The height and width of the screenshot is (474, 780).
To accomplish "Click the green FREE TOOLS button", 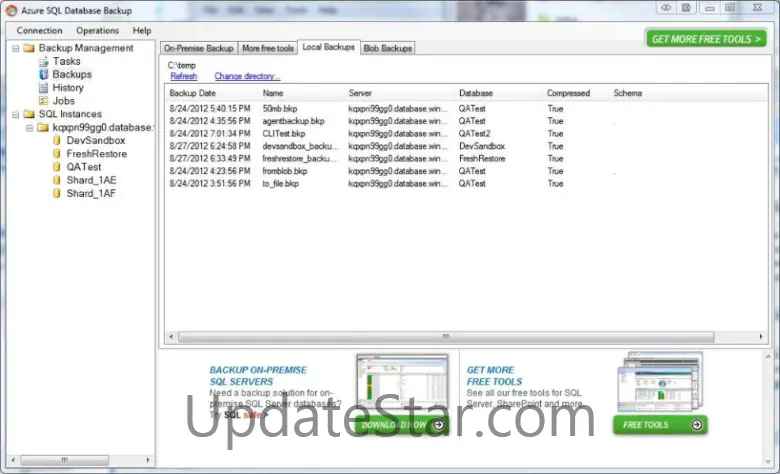I will coord(660,425).
